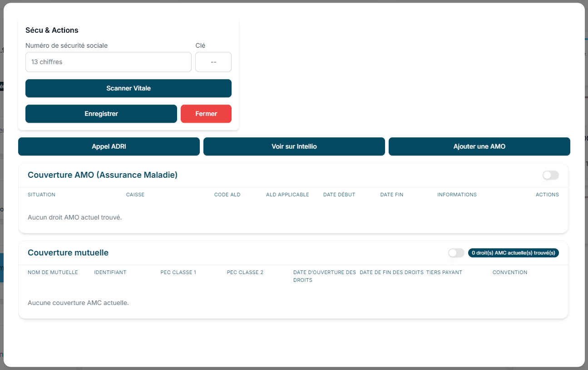Viewport: 588px width, 370px height.
Task: Click the Scanner Vitale button
Action: 128,88
